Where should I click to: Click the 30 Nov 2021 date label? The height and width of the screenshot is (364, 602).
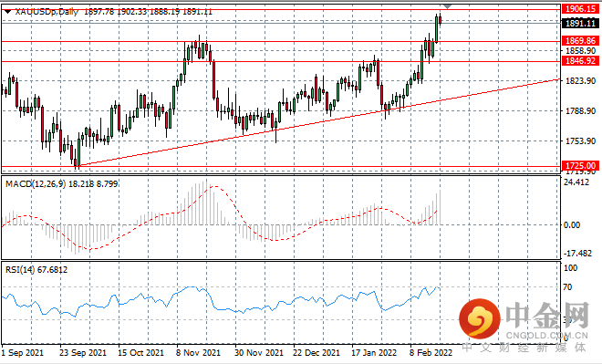pos(258,352)
